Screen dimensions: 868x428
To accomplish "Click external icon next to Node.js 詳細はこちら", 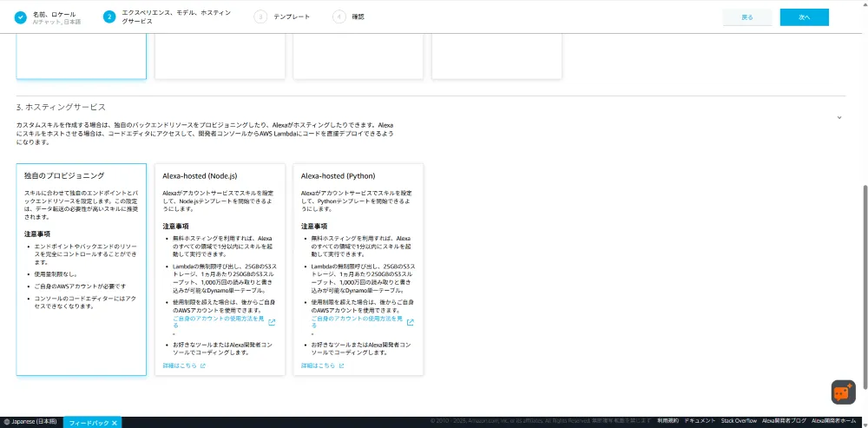I will point(202,366).
